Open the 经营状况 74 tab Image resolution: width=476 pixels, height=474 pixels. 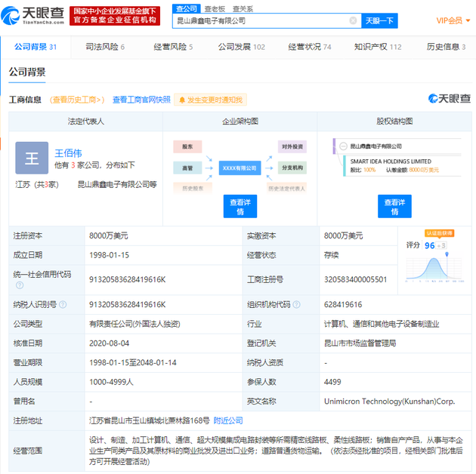tap(310, 47)
